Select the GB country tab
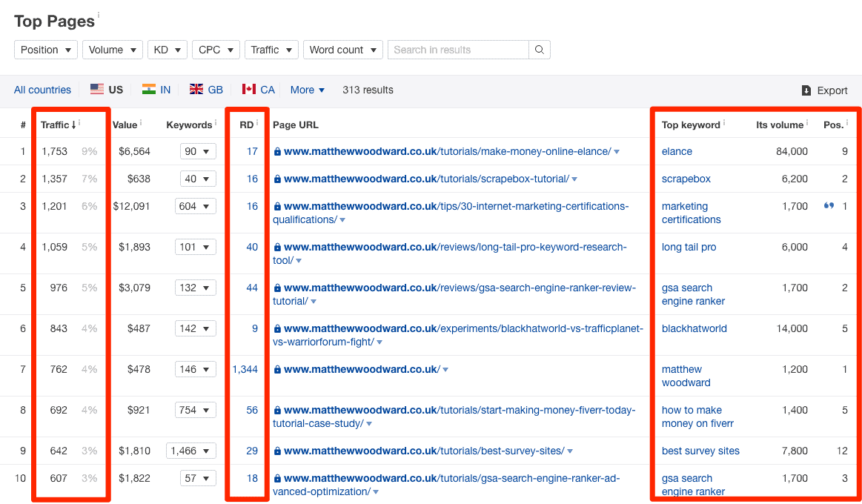The height and width of the screenshot is (504, 862). 206,90
